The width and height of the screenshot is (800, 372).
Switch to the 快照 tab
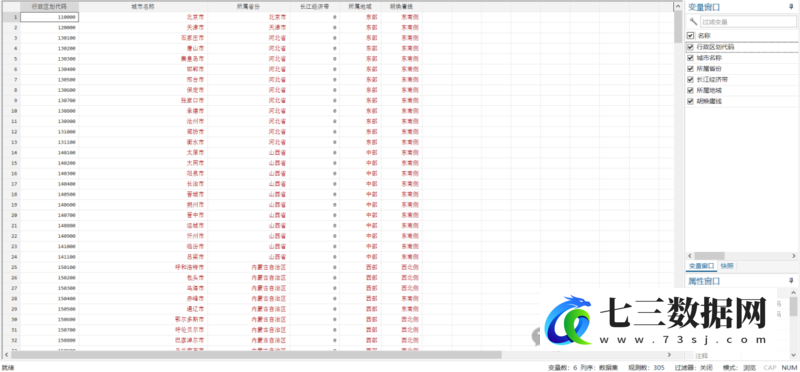point(727,266)
